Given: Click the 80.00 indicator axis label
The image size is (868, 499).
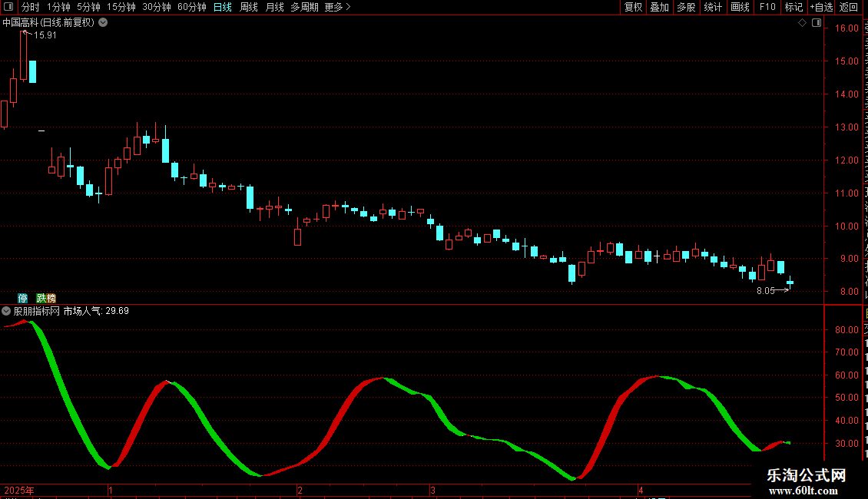Looking at the screenshot, I should coord(846,329).
